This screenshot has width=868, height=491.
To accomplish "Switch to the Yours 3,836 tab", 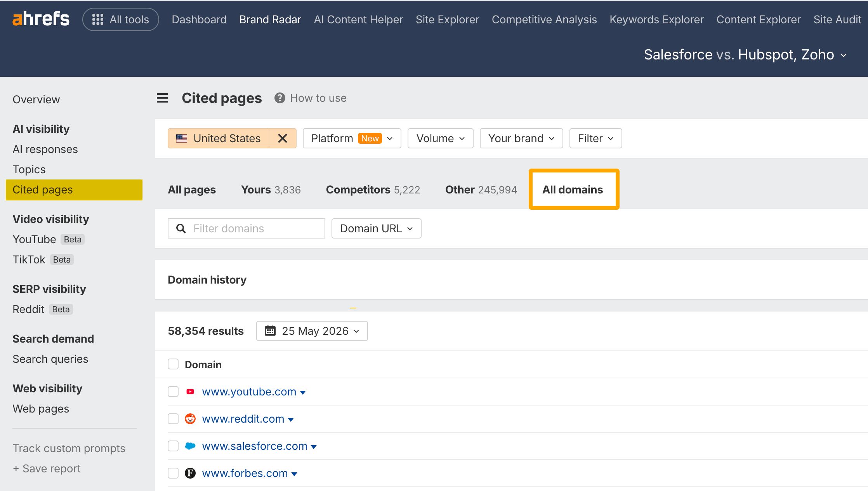I will (x=271, y=190).
